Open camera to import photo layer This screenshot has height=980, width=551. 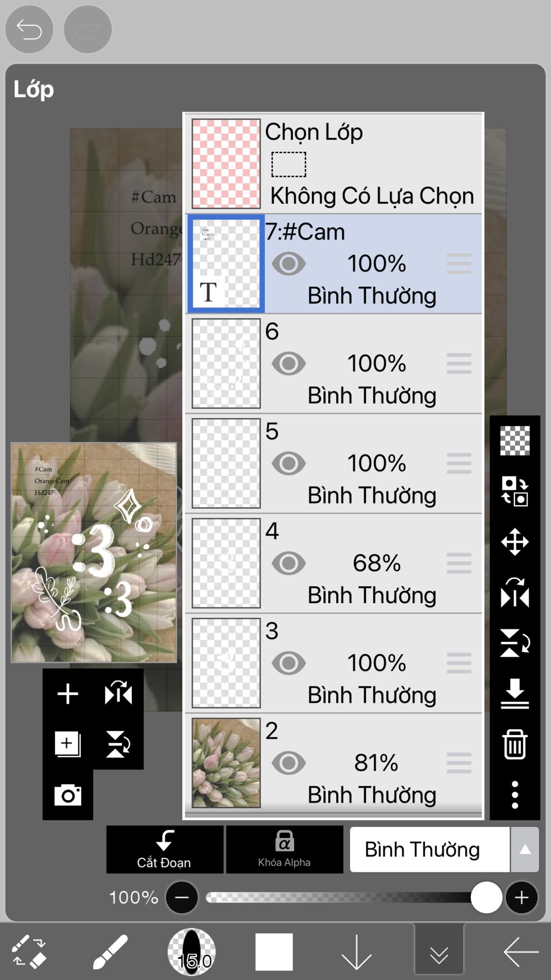pyautogui.click(x=68, y=795)
